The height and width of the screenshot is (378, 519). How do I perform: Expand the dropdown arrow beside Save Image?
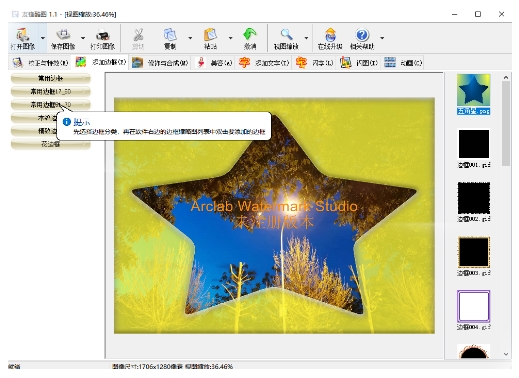(x=83, y=38)
